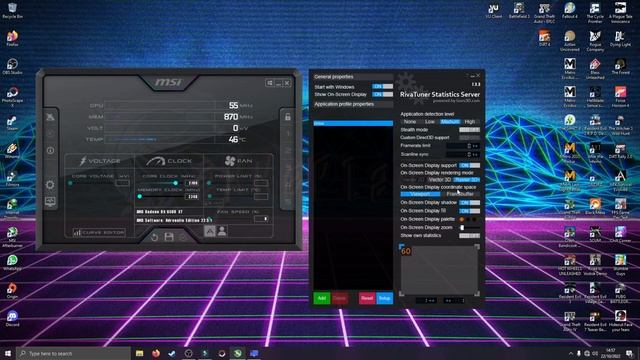
Task: Click Afterburner save (floppy disk) icon
Action: 169,237
